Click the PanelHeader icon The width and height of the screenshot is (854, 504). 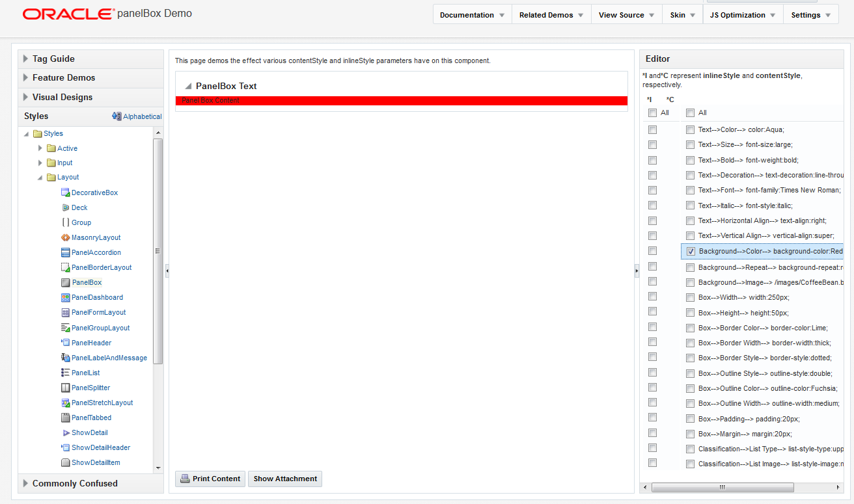click(x=65, y=343)
